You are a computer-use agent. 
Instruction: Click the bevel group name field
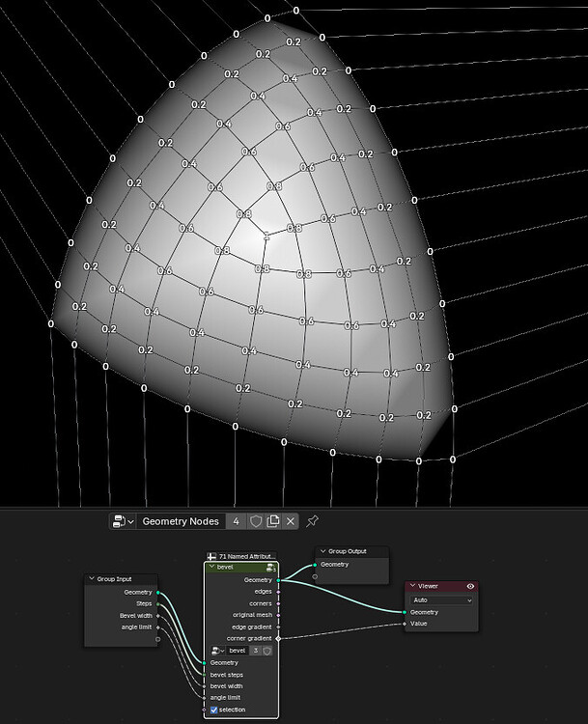click(x=238, y=651)
